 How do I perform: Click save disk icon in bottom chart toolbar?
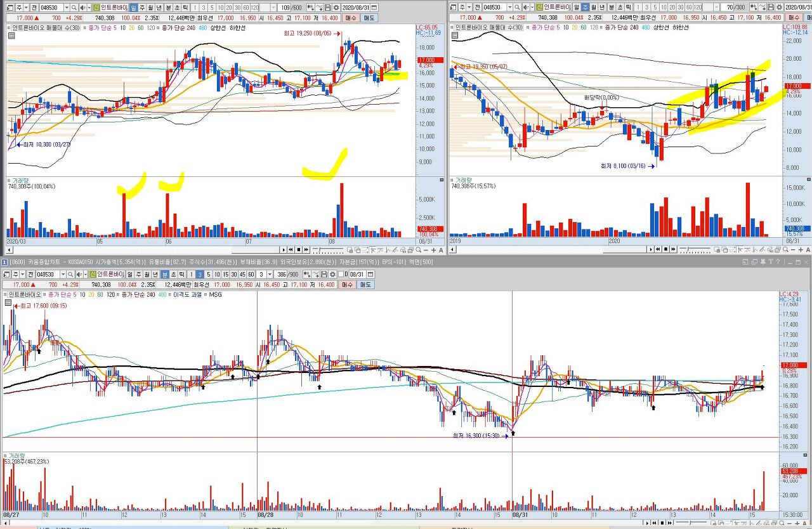point(324,273)
